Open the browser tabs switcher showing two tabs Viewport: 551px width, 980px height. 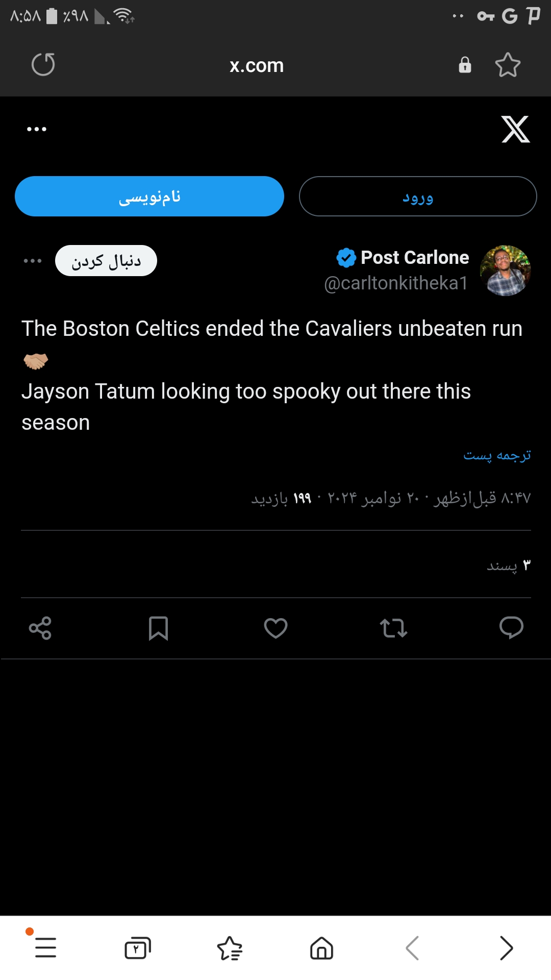pyautogui.click(x=138, y=948)
